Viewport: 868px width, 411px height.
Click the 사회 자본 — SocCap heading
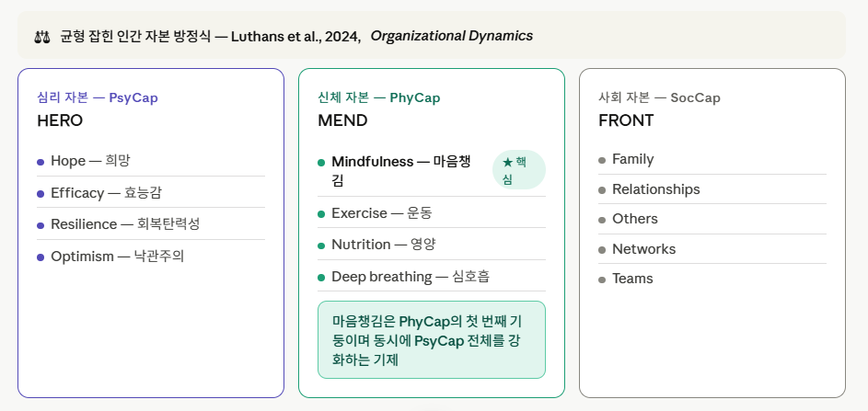pyautogui.click(x=659, y=97)
